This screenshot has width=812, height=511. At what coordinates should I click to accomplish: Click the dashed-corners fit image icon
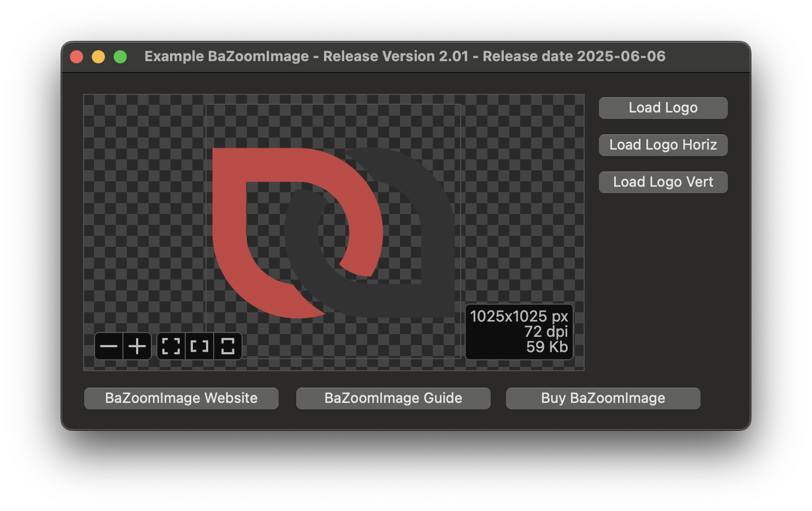[171, 346]
